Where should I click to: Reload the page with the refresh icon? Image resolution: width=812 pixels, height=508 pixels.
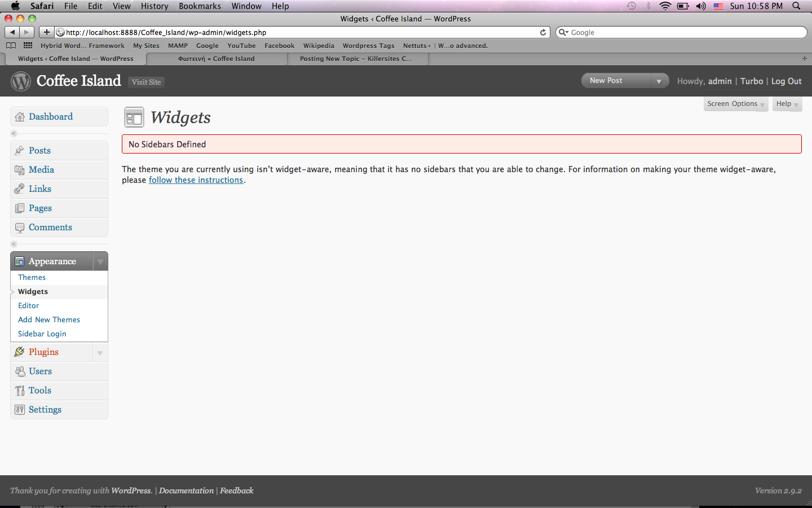(x=543, y=32)
